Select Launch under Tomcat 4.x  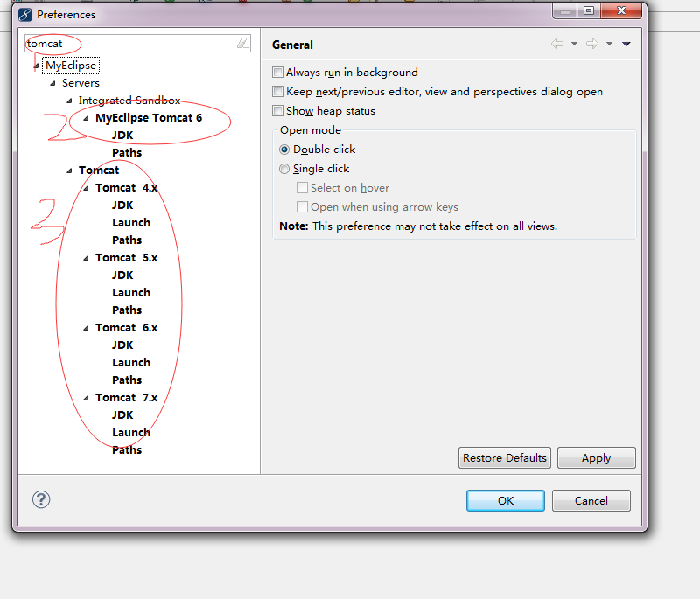[x=130, y=223]
